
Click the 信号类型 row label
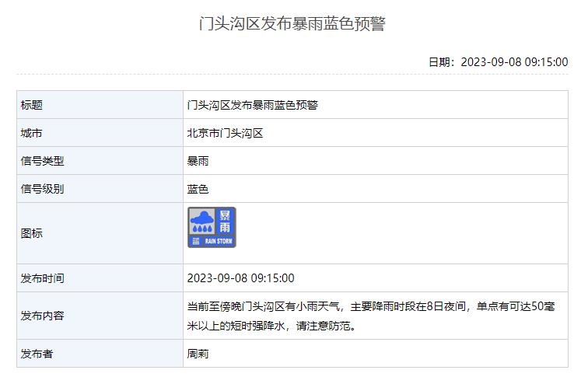pyautogui.click(x=42, y=161)
